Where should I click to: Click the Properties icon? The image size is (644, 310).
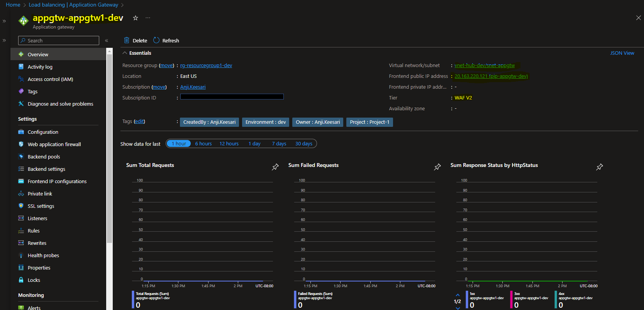pyautogui.click(x=21, y=268)
